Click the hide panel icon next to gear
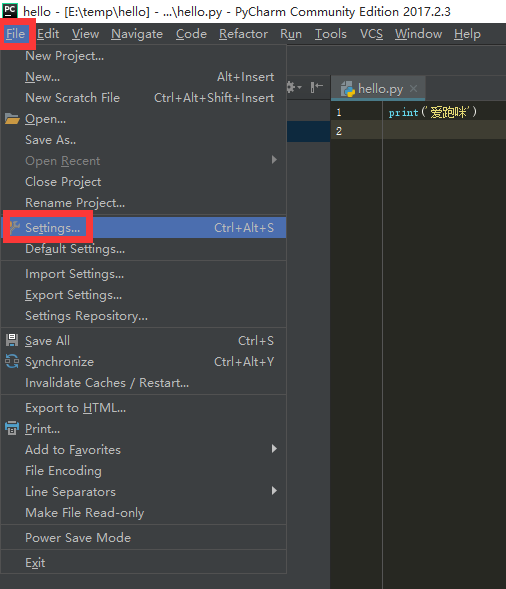Image resolution: width=506 pixels, height=589 pixels. pyautogui.click(x=316, y=87)
